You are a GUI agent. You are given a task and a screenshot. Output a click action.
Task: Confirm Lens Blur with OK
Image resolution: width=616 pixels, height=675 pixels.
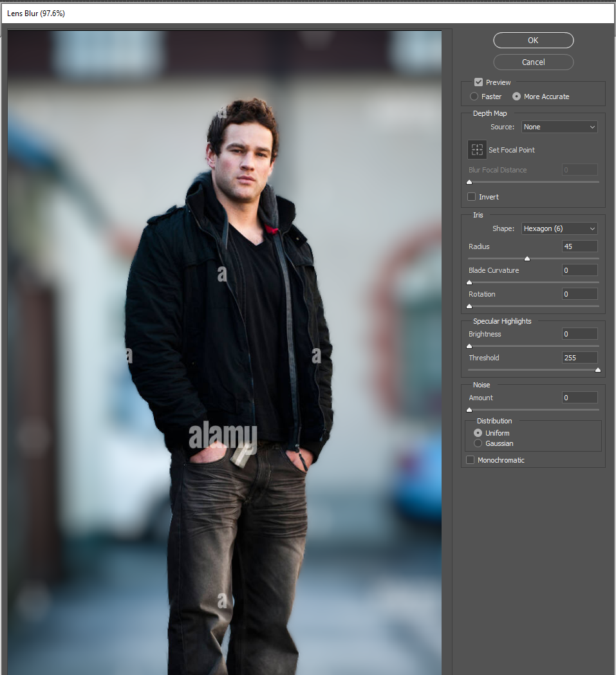coord(533,40)
